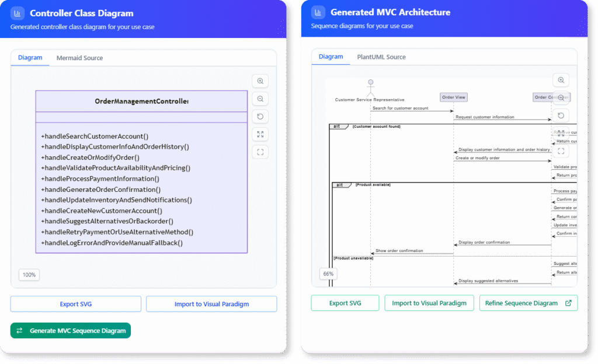Click the 66% zoom level indicator
The width and height of the screenshot is (598, 364).
click(328, 273)
